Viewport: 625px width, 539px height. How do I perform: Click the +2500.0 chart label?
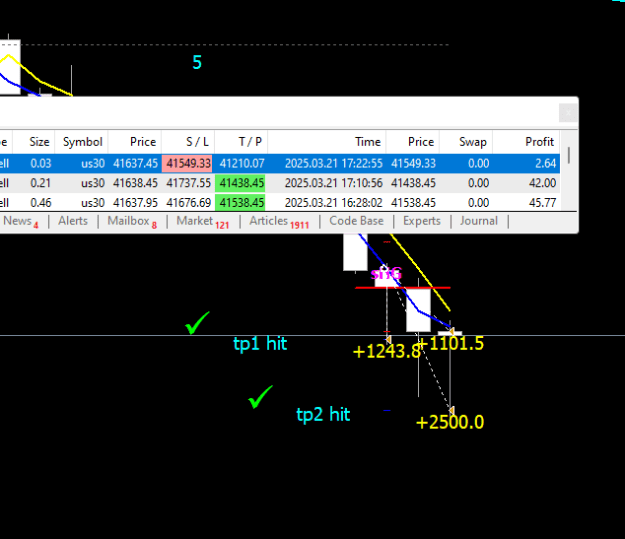pos(450,422)
